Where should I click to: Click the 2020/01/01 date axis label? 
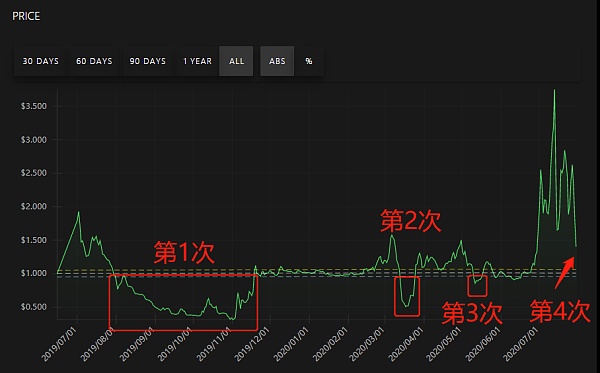point(291,344)
